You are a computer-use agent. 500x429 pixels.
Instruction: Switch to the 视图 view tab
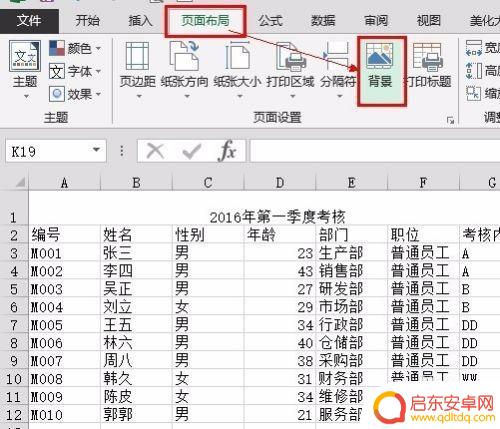tap(429, 21)
